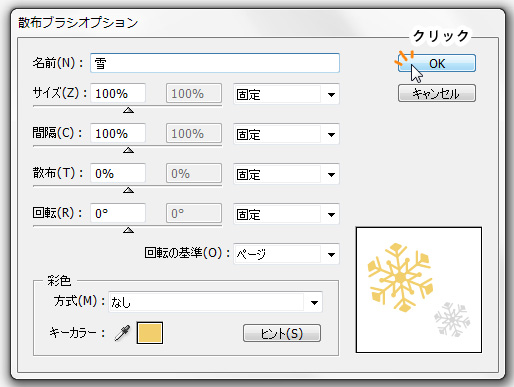The width and height of the screenshot is (514, 387).
Task: Open the サイズ 固定 dropdown
Action: pos(286,94)
